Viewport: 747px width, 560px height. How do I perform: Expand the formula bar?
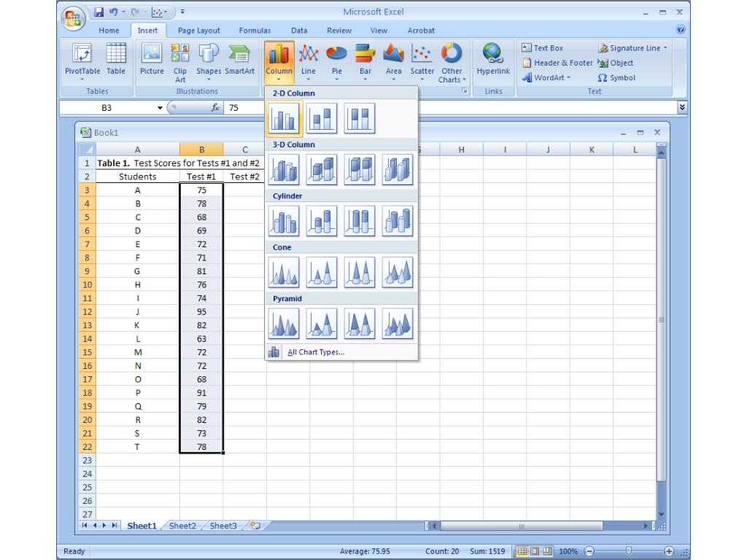(x=682, y=108)
